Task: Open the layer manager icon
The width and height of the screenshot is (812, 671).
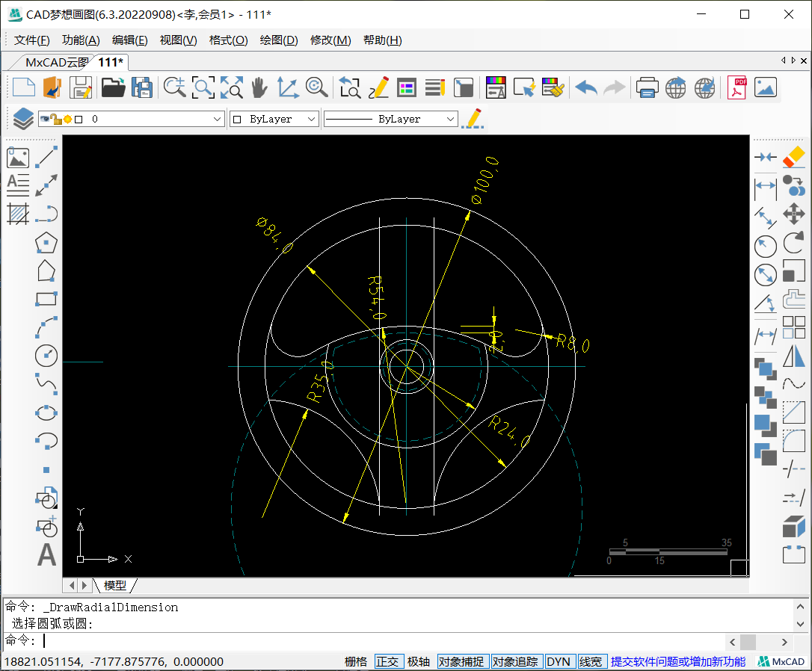Action: [x=23, y=119]
